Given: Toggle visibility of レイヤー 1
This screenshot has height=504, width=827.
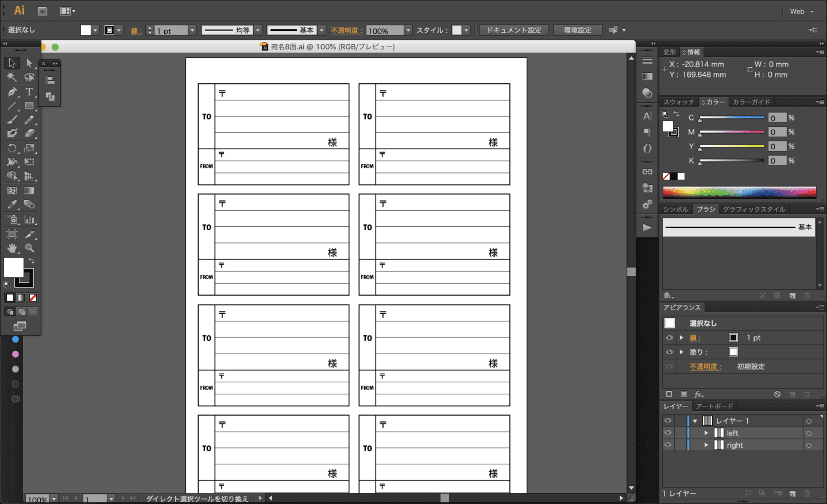Looking at the screenshot, I should click(x=668, y=420).
